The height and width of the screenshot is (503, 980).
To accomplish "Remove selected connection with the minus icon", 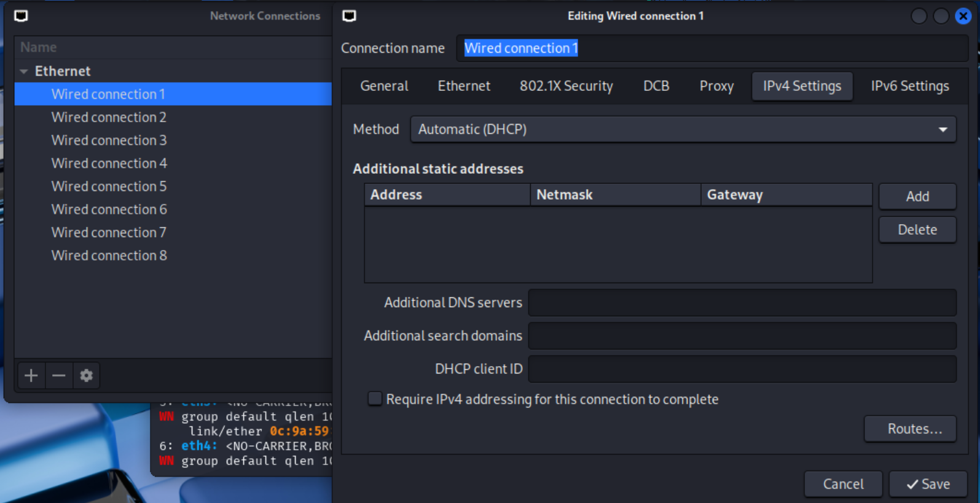I will click(59, 375).
